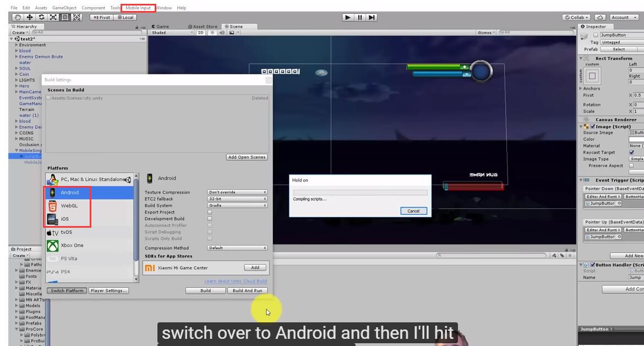Viewport: 644px width, 346px height.
Task: Cancel the Hold on compiling dialog
Action: [x=413, y=211]
